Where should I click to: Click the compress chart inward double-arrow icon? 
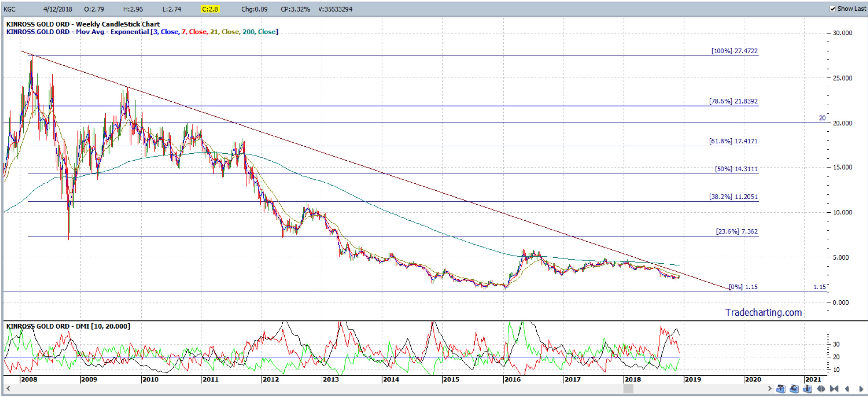pyautogui.click(x=834, y=389)
